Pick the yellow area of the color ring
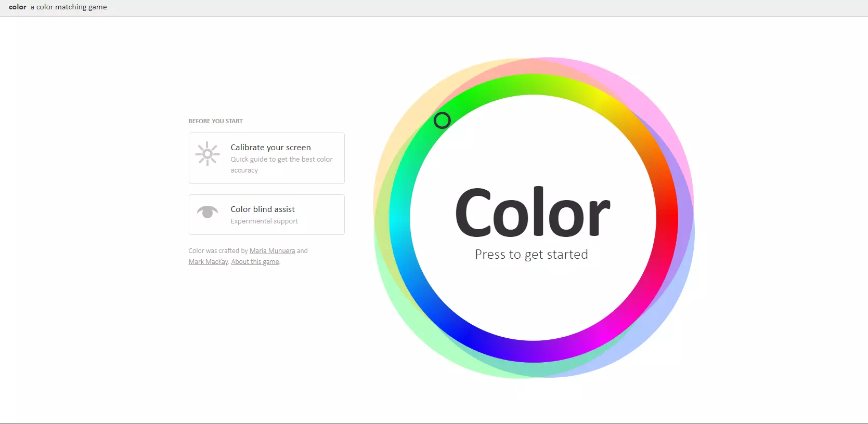 [601, 101]
